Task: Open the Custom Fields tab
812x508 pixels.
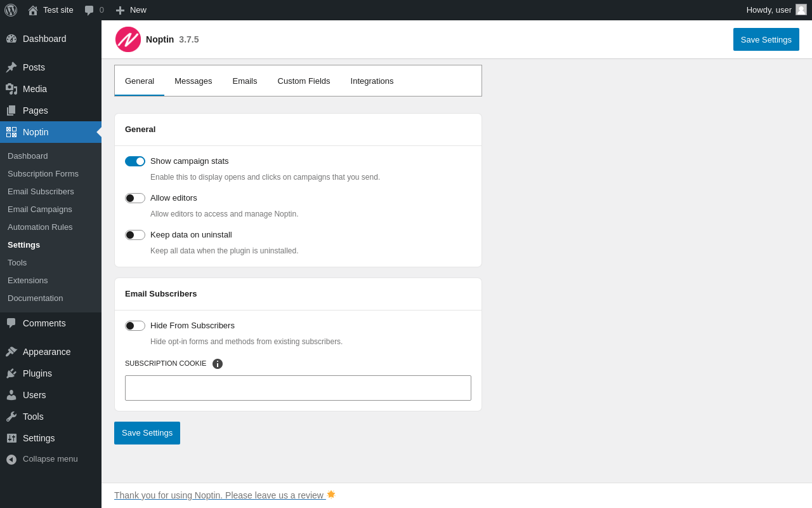Action: (x=304, y=81)
